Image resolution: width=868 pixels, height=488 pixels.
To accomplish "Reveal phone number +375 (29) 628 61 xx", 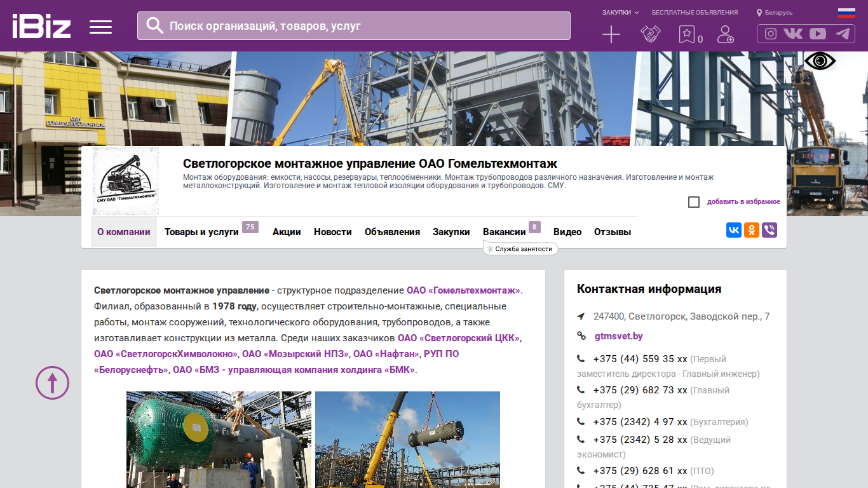I will pyautogui.click(x=641, y=471).
